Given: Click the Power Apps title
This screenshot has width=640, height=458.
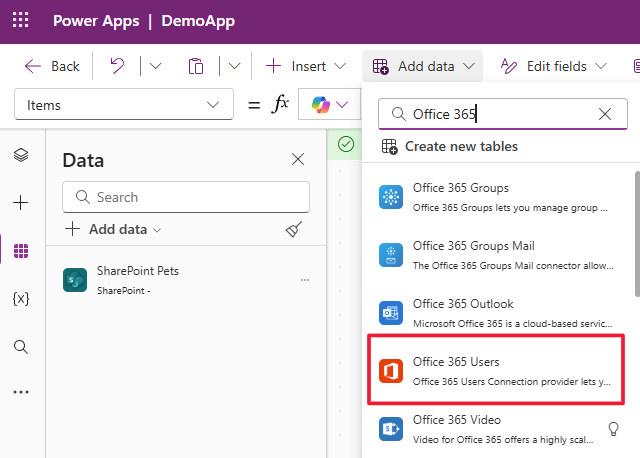Looking at the screenshot, I should (96, 21).
